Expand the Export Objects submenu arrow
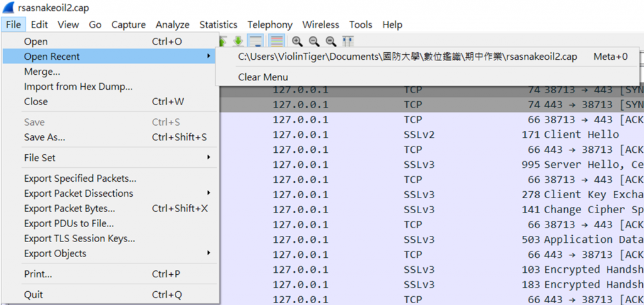 point(209,253)
